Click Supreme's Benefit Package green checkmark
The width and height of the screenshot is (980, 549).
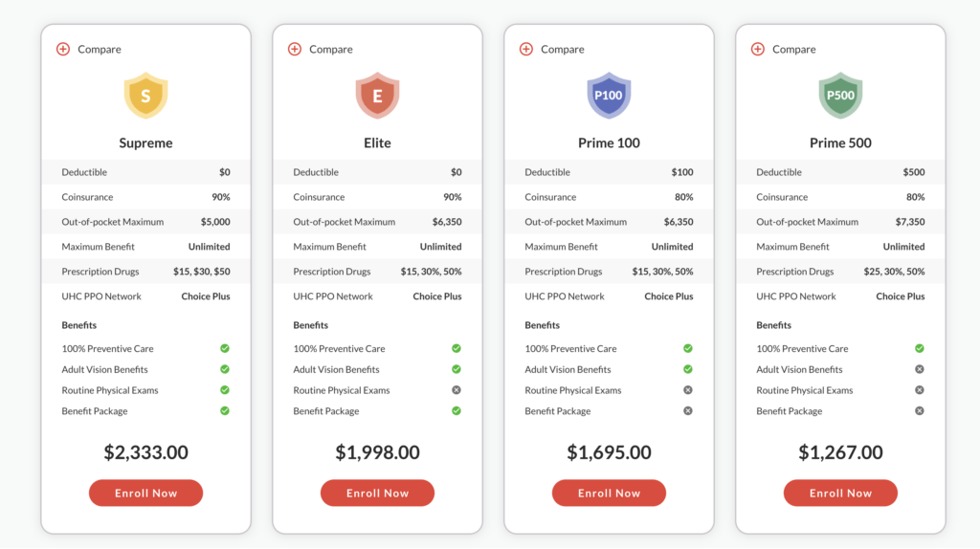pyautogui.click(x=225, y=411)
